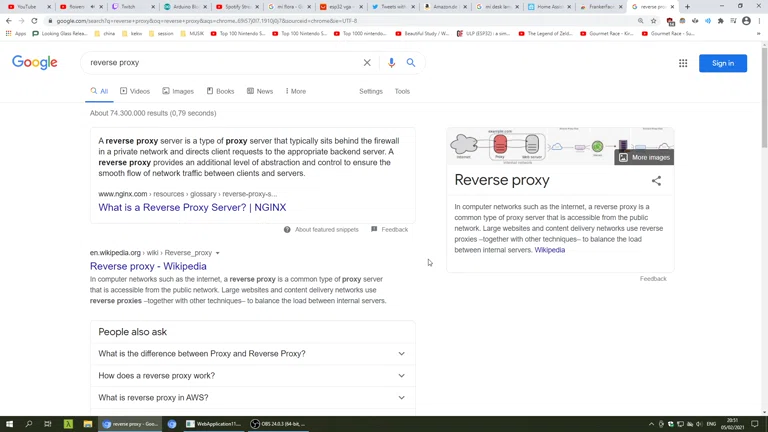Switch to the News search tab
This screenshot has width=768, height=432.
(x=259, y=91)
